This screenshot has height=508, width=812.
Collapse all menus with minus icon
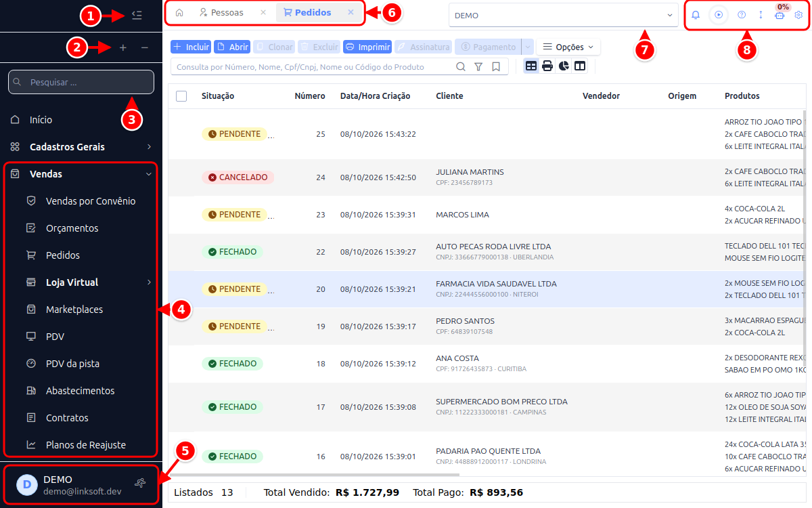point(145,47)
